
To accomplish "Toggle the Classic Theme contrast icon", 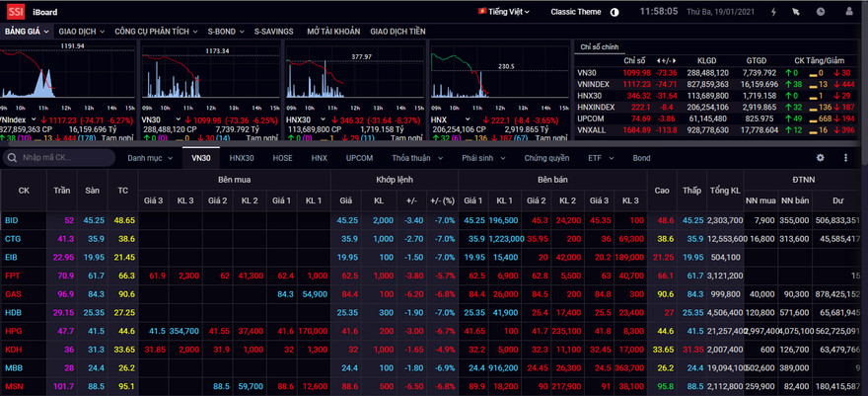I will pos(615,12).
